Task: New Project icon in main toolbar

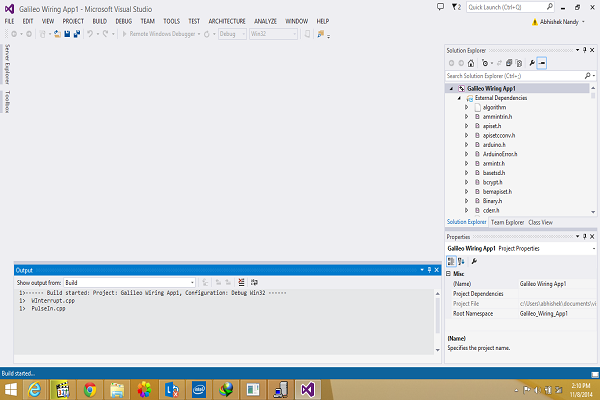Action: click(x=42, y=34)
